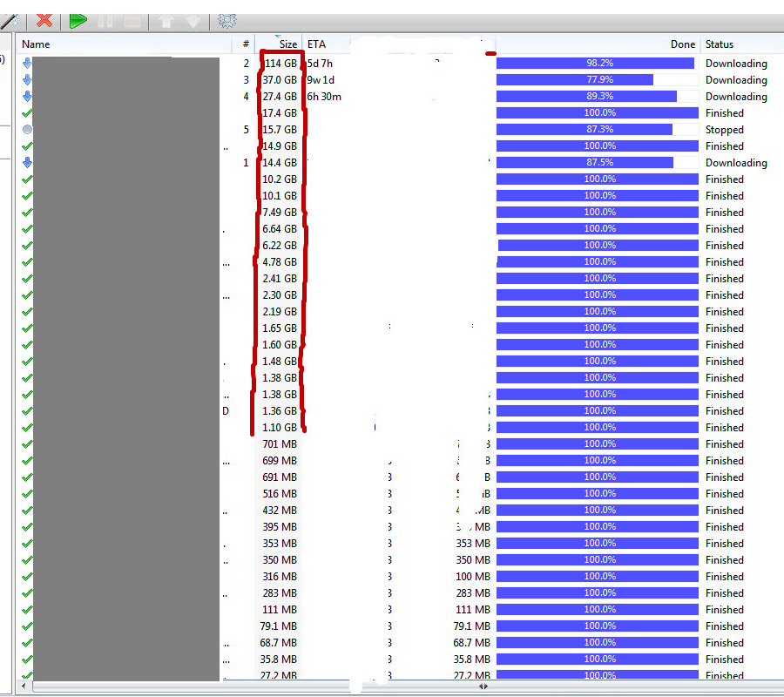Click the download arrow icon on the 27.4 GB row
Image resolution: width=784 pixels, height=697 pixels.
tap(28, 96)
